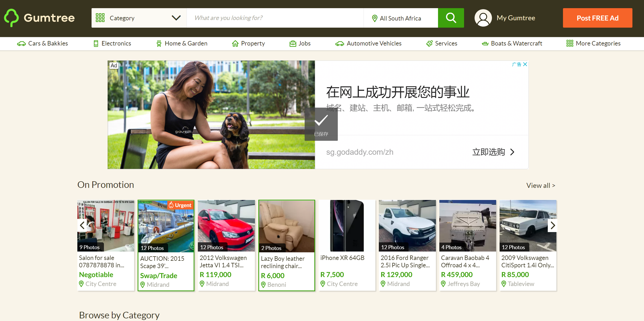Click the My Gumtree user avatar icon

click(483, 18)
